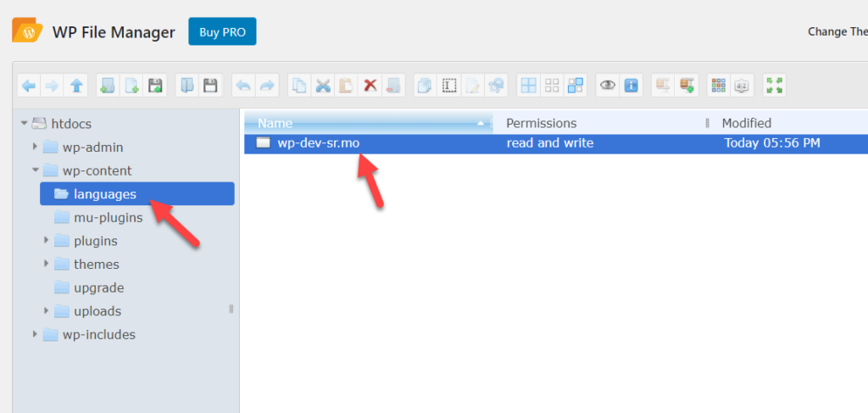Create a new file
The width and height of the screenshot is (868, 413).
pyautogui.click(x=131, y=86)
